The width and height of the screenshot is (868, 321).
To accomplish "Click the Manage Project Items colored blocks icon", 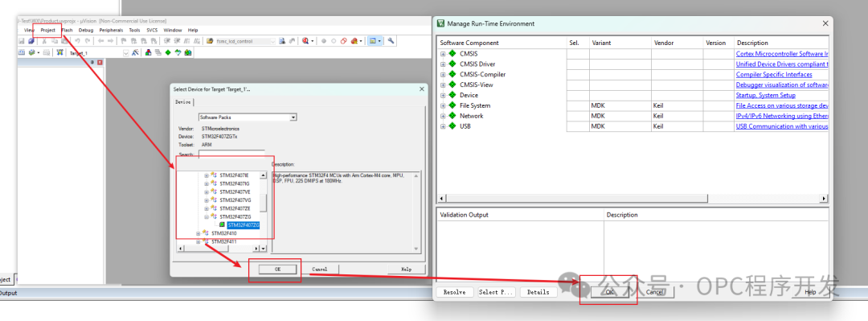I will point(149,52).
